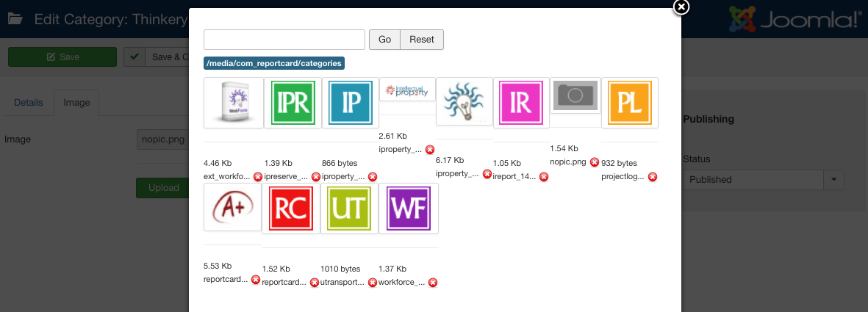
Task: Remove the 6.17 Kb iproperty_ file
Action: tap(487, 174)
